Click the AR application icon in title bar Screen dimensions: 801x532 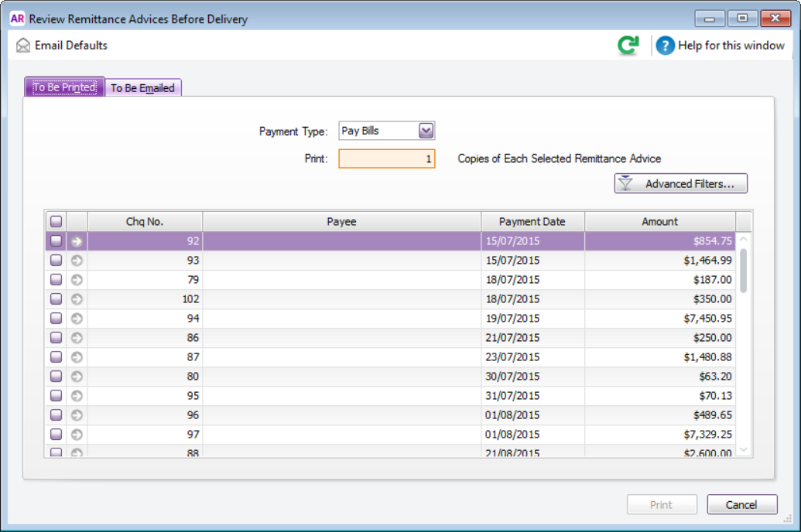[17, 19]
